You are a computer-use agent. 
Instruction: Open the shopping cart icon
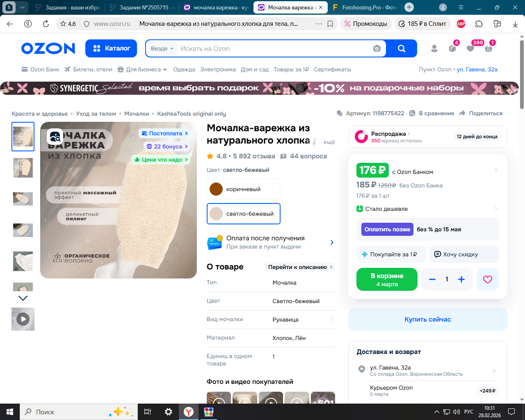(x=488, y=48)
